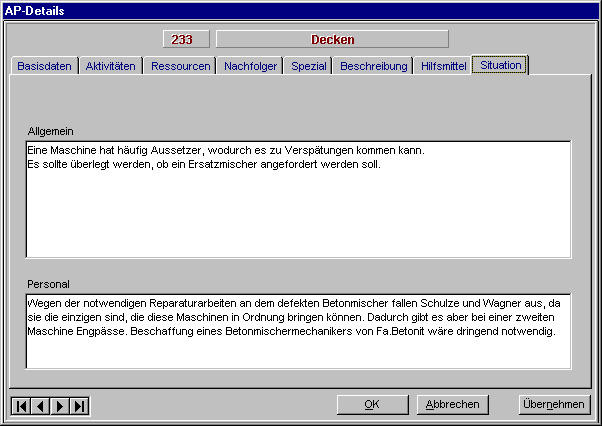Jump to the last record
The height and width of the screenshot is (426, 602).
click(x=79, y=405)
